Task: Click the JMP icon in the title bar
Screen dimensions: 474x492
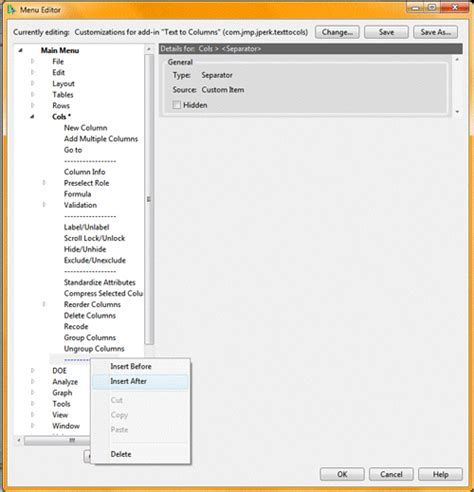Action: point(11,10)
